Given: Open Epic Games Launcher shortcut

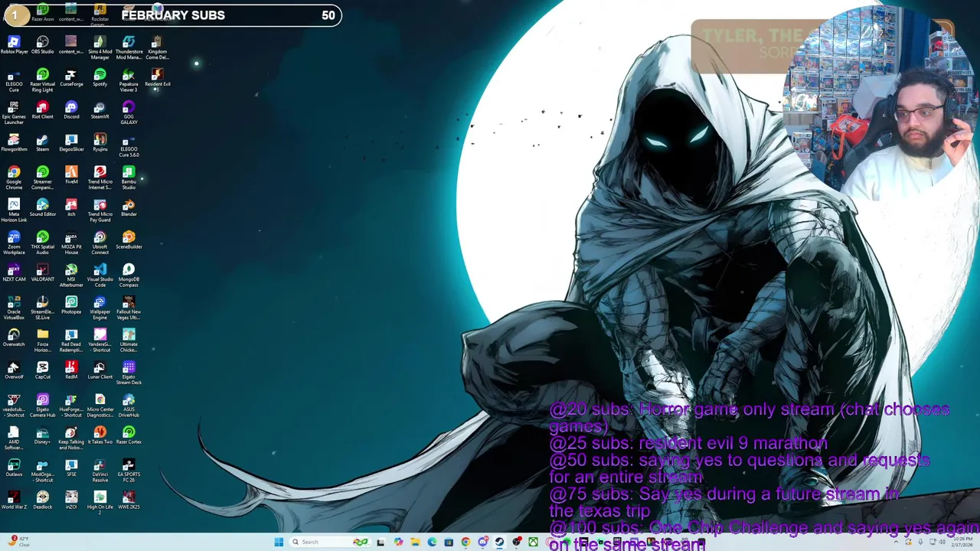Looking at the screenshot, I should click(x=14, y=113).
